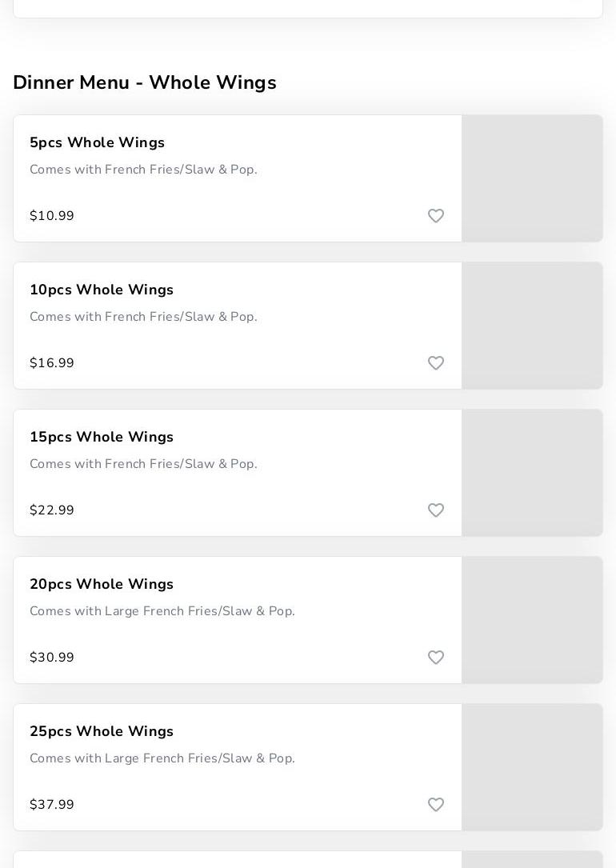Click the $10.99 price
Viewport: 616px width, 868px height.
pyautogui.click(x=52, y=216)
